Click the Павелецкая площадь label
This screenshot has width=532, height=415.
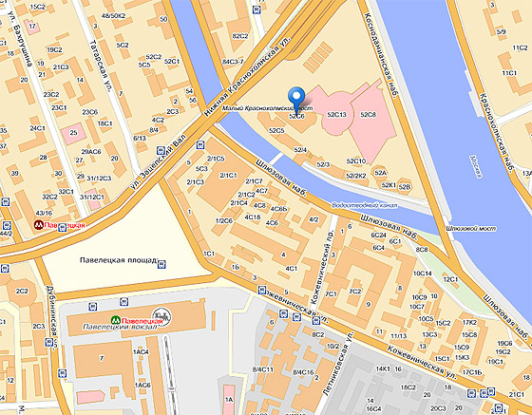[x=119, y=260]
